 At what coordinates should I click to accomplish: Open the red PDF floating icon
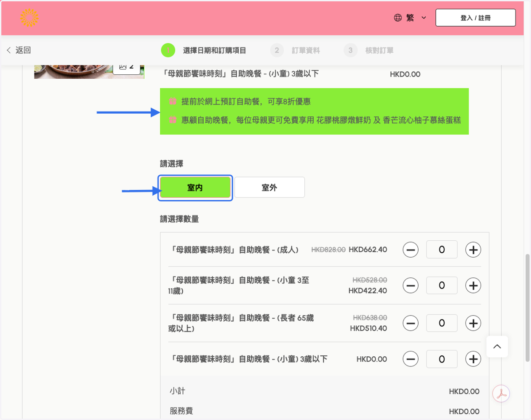click(x=501, y=393)
